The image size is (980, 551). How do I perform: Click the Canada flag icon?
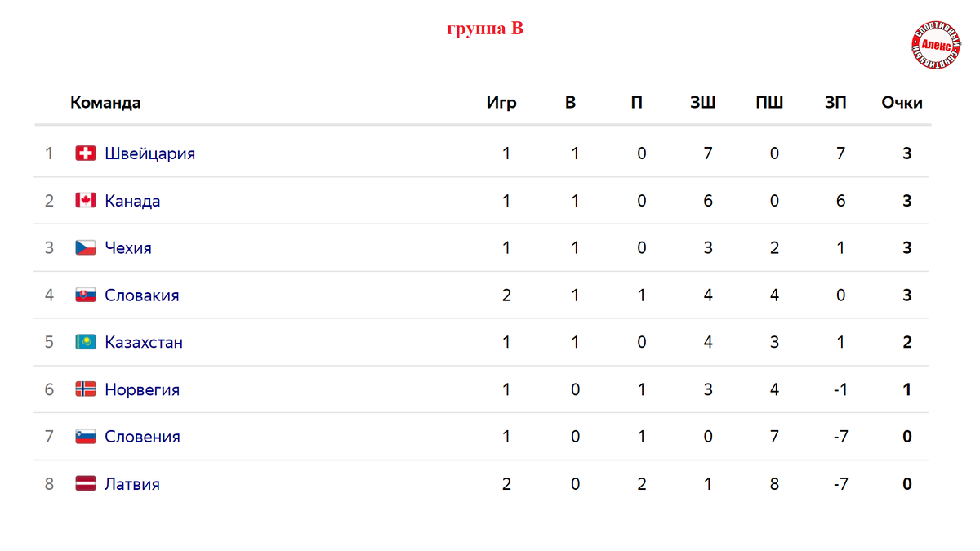tap(86, 200)
